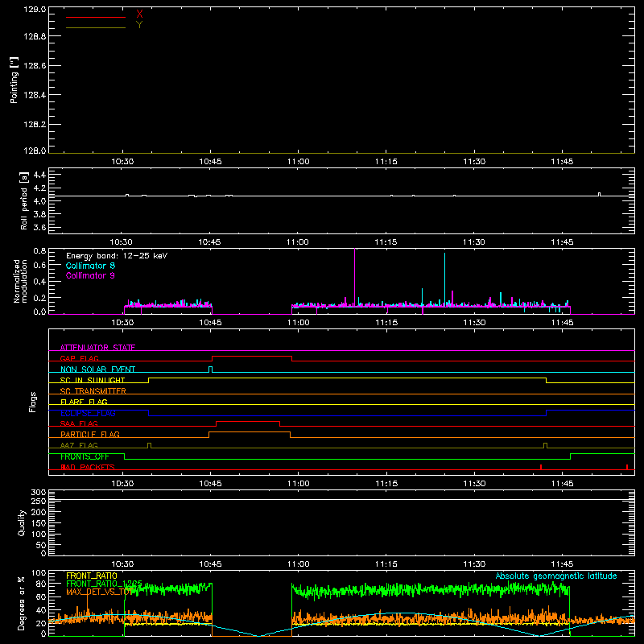Click the blue ECLIPSE_FLAG label
The height and width of the screenshot is (644, 644).
coord(88,413)
